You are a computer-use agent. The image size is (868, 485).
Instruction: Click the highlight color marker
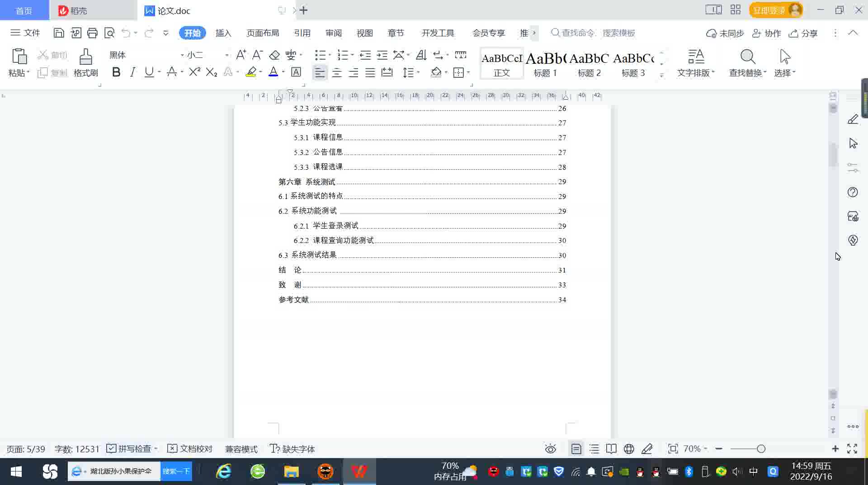251,72
